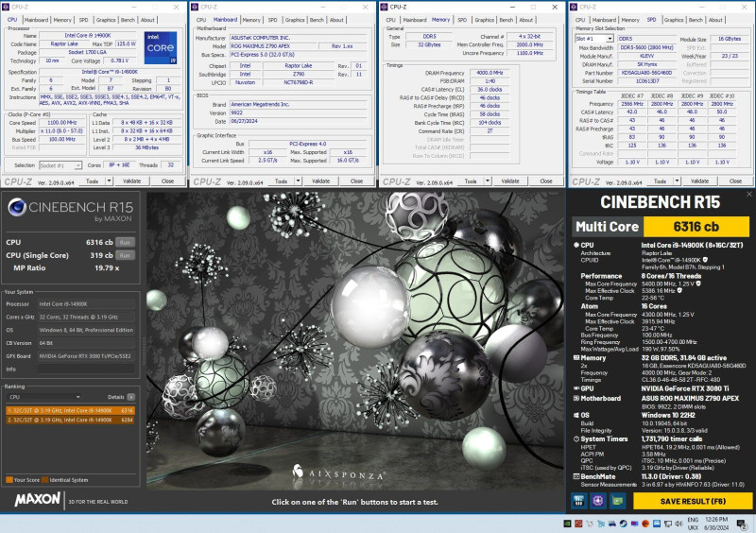Click Validate in CPU-Z Memory window
756x533 pixels.
[510, 181]
